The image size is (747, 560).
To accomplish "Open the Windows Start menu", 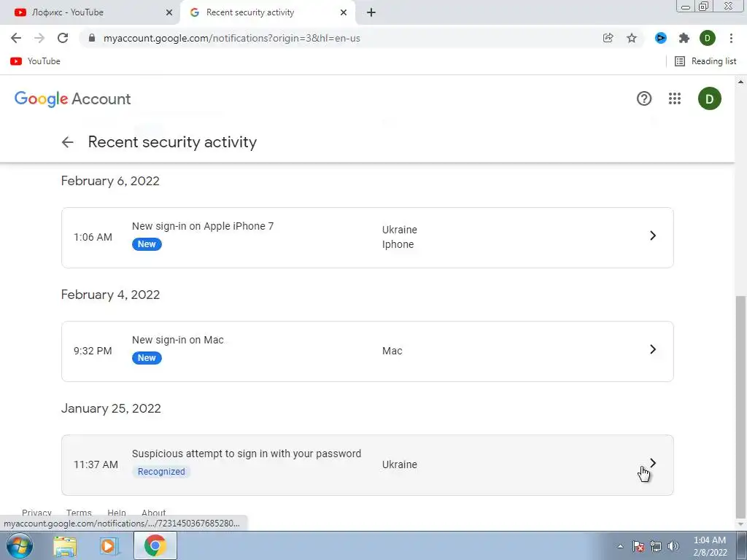I will [19, 545].
